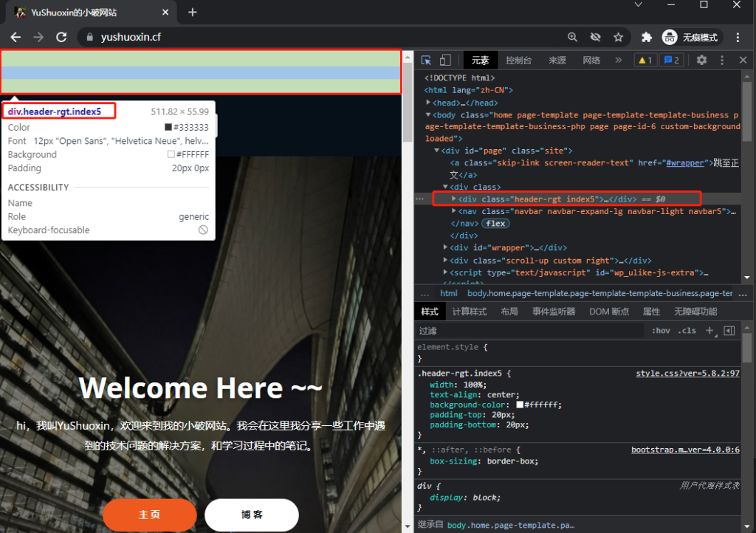Open the style.css?ver=5.8.2:97 source link
The image size is (756, 533).
[x=687, y=374]
